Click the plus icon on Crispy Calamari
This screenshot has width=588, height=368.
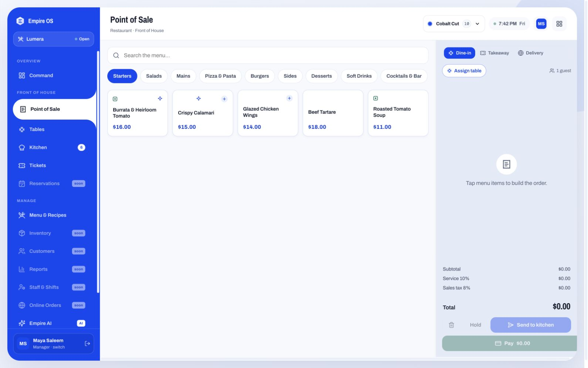point(224,99)
